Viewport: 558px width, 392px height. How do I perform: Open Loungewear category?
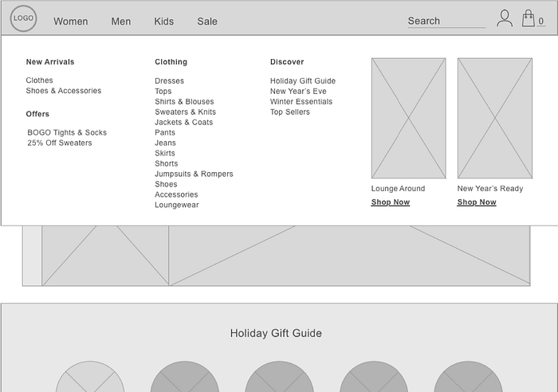click(177, 205)
